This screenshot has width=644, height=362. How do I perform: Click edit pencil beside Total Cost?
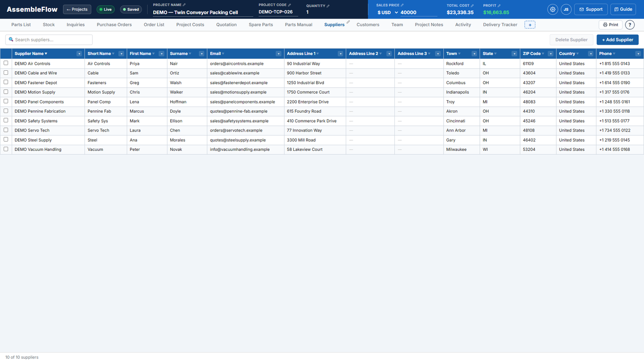click(472, 6)
